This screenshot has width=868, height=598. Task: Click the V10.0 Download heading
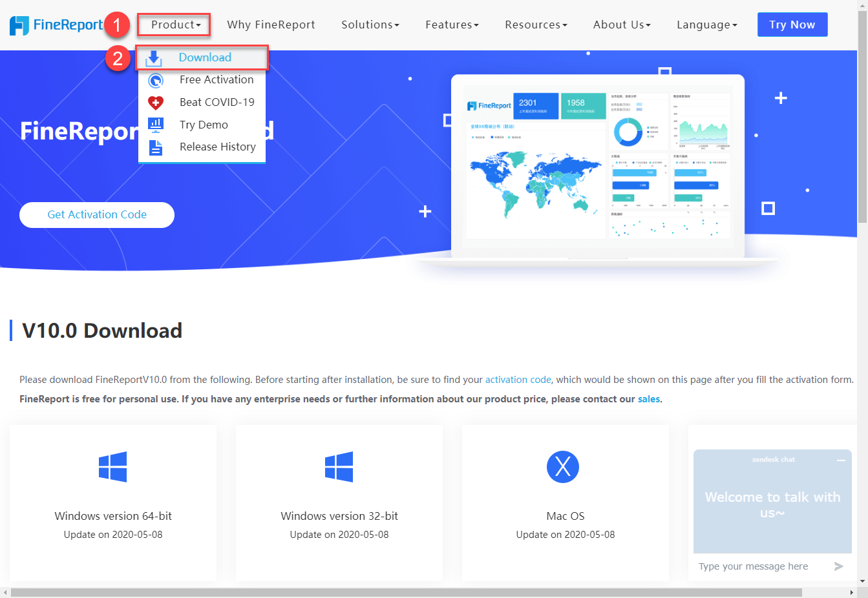click(102, 331)
